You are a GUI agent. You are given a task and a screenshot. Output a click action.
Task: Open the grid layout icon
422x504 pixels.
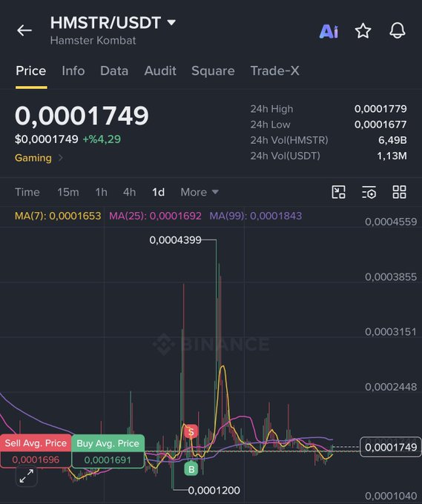coord(399,192)
